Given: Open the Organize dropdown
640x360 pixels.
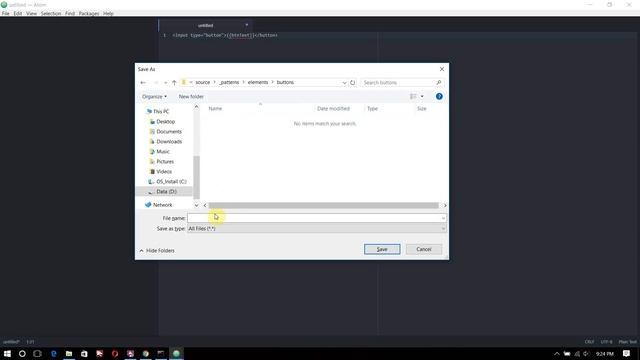Looking at the screenshot, I should [x=154, y=97].
